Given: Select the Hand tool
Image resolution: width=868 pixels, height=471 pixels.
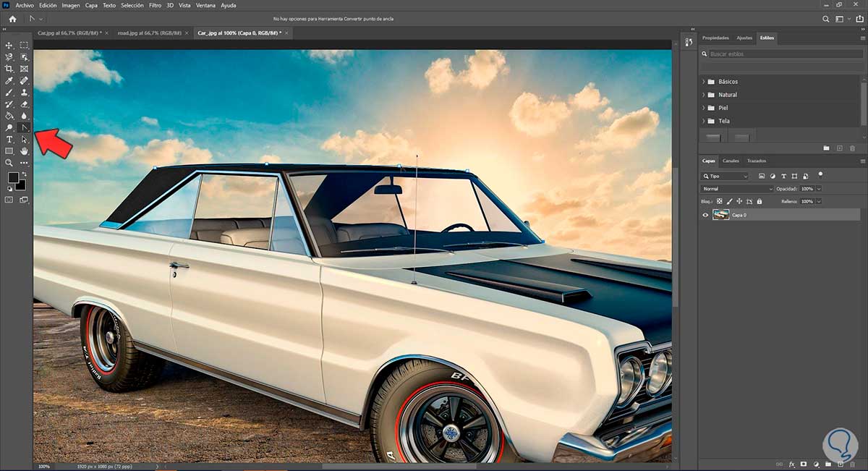Looking at the screenshot, I should click(x=24, y=150).
